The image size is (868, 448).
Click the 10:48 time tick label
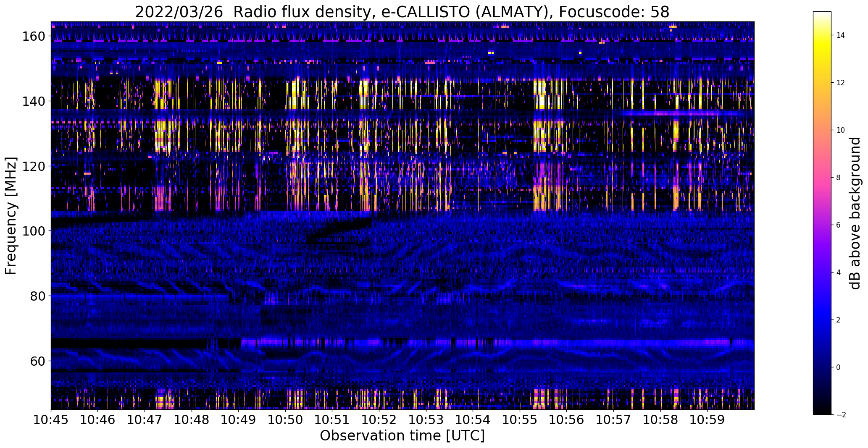click(192, 419)
